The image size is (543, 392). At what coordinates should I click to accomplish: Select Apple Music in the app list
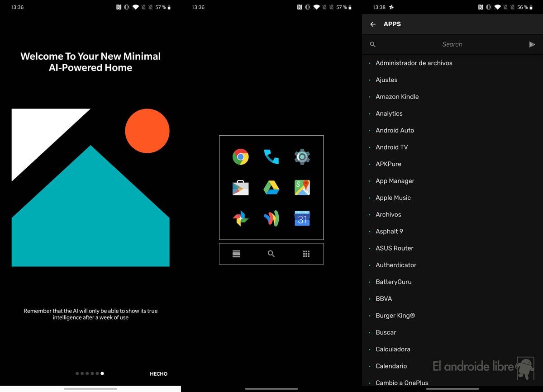click(393, 198)
